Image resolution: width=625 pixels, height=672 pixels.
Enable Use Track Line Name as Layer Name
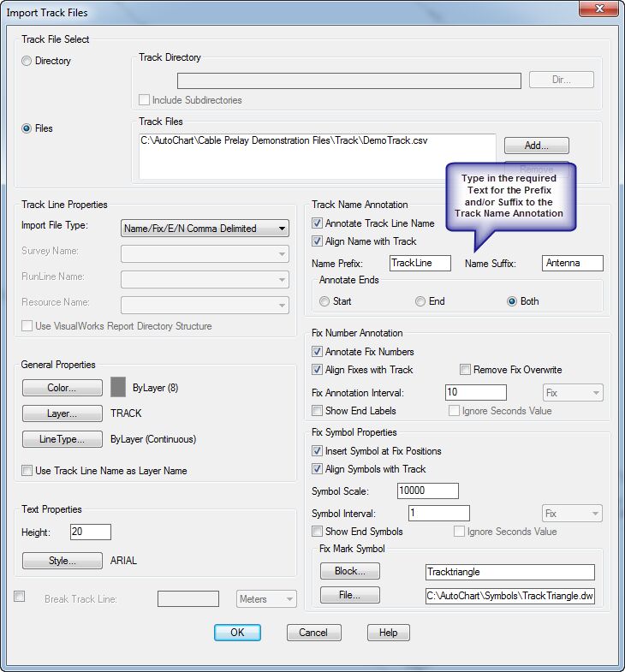click(x=27, y=471)
